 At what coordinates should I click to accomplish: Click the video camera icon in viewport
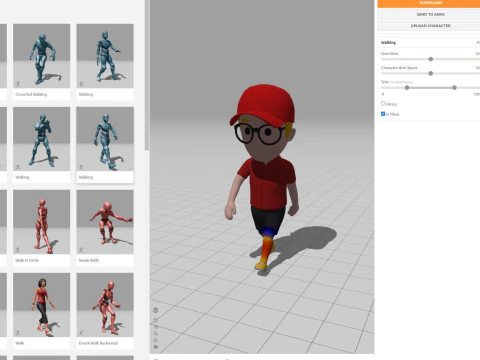pyautogui.click(x=155, y=347)
